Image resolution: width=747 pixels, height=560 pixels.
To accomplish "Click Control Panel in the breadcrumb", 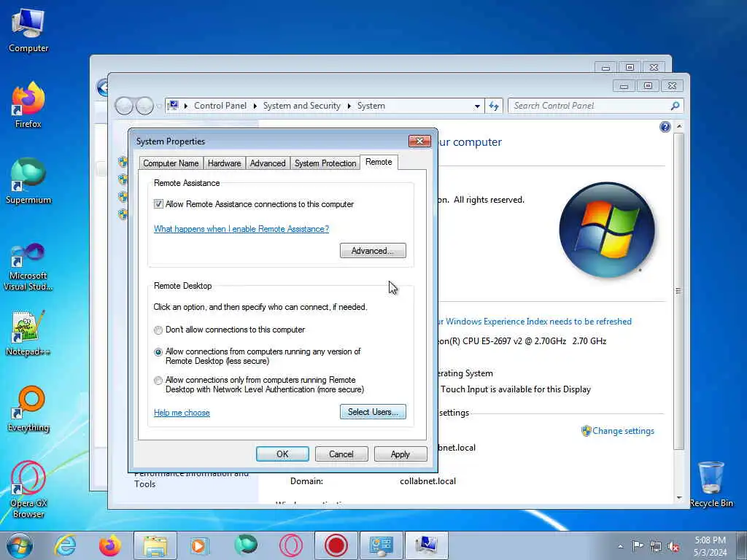I will [220, 106].
